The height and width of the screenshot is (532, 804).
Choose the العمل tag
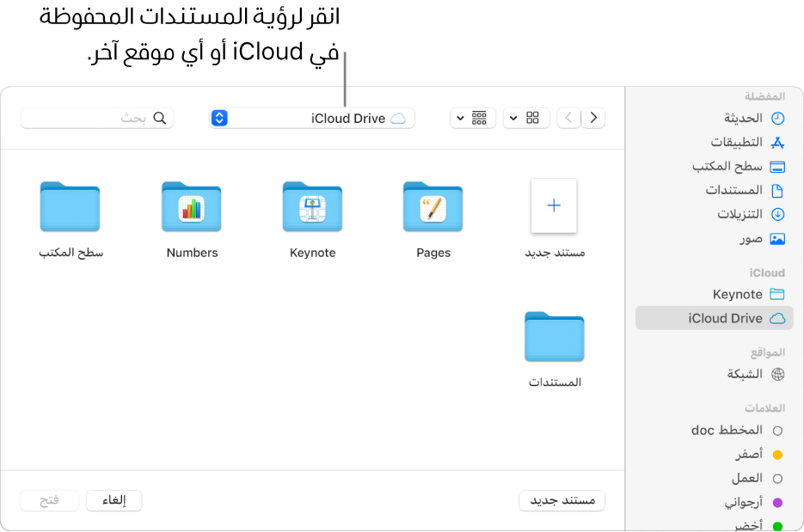[x=757, y=479]
